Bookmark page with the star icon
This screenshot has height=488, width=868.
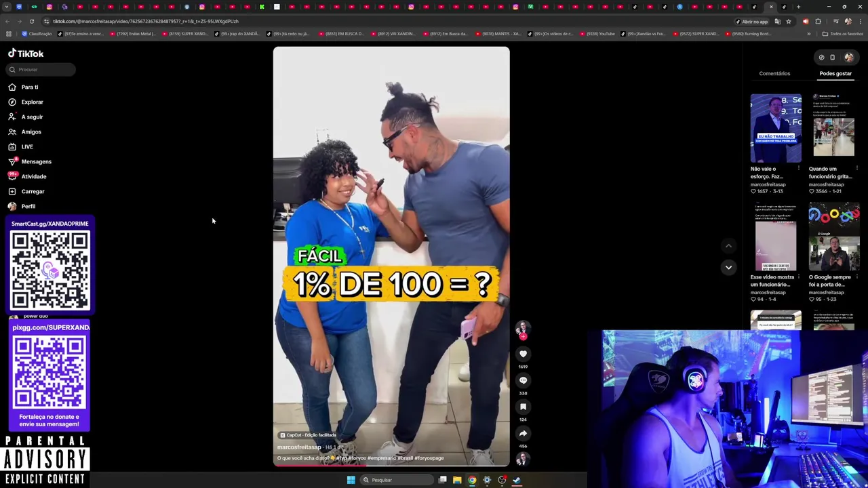[788, 21]
